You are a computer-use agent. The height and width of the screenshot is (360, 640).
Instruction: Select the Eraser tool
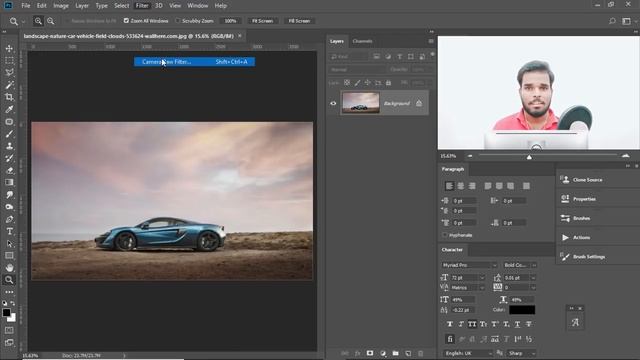9,171
